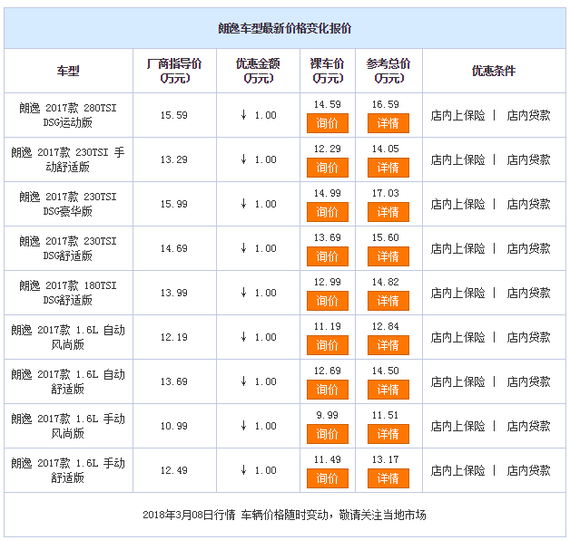Screen dimensions: 570x540
Task: Select model 朗逸 2017款 230TSI DSG舒适版
Action: point(68,248)
